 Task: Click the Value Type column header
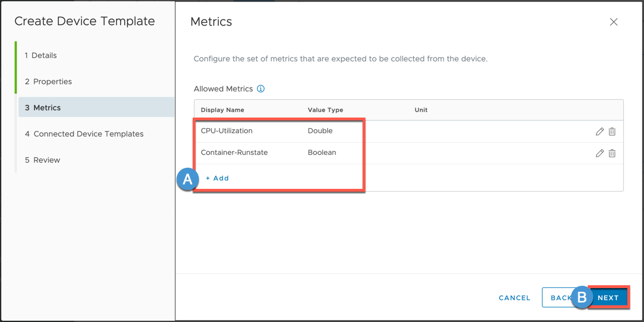[x=325, y=110]
